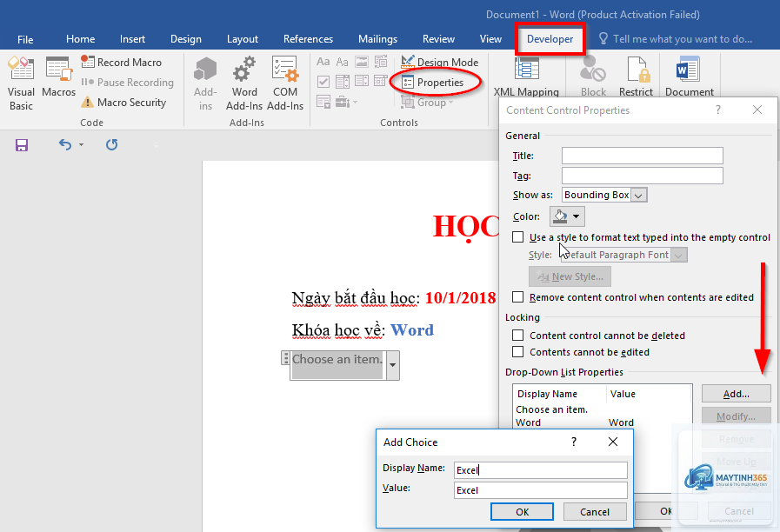Open control Properties from the ribbon

[x=433, y=82]
